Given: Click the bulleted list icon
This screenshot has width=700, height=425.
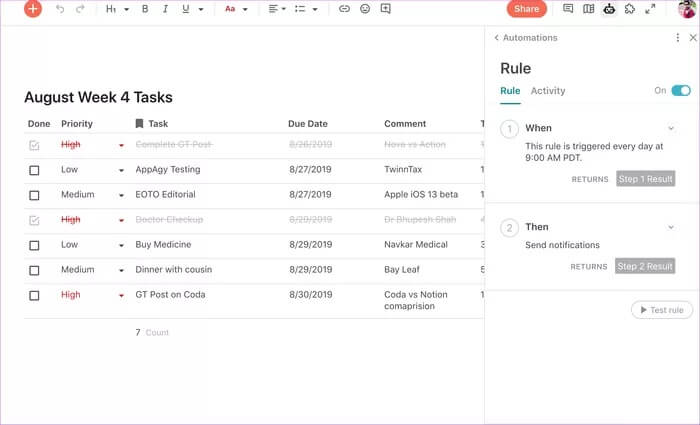Looking at the screenshot, I should [300, 9].
